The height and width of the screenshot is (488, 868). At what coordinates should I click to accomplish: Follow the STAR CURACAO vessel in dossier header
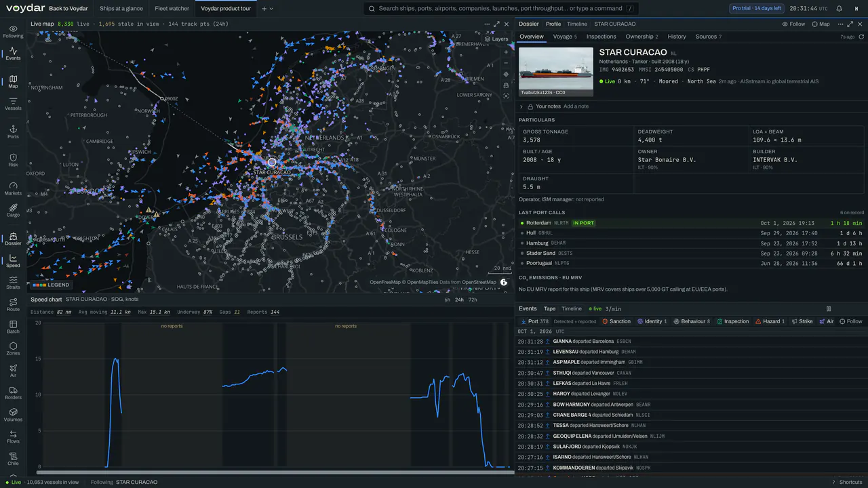pos(793,24)
